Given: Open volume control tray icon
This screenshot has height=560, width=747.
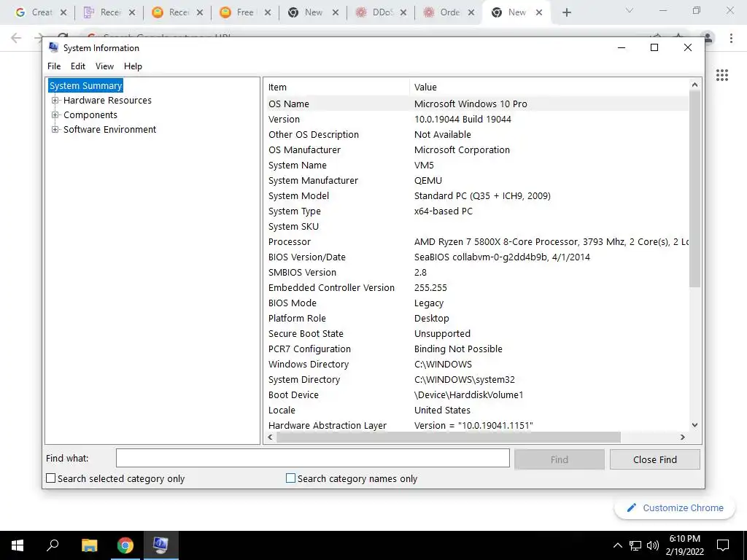Looking at the screenshot, I should coord(653,545).
